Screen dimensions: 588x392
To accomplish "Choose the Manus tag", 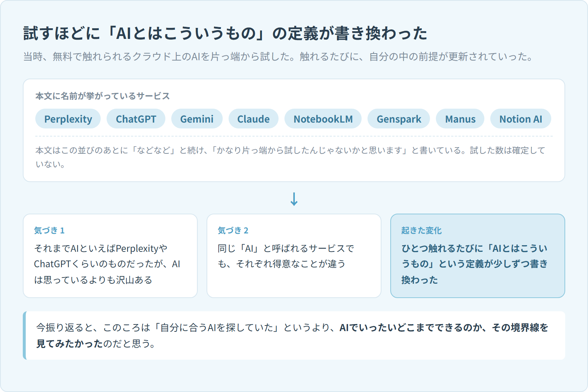I will click(x=460, y=119).
